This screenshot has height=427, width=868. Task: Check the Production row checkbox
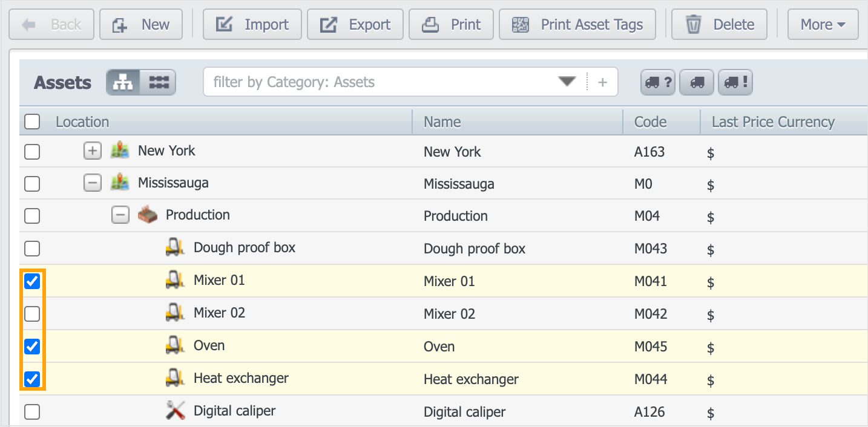[x=32, y=216]
